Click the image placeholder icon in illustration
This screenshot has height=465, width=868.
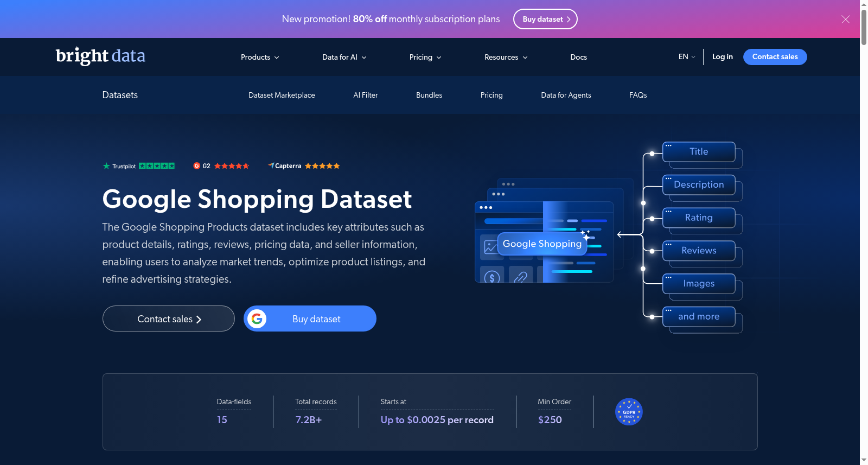(490, 247)
